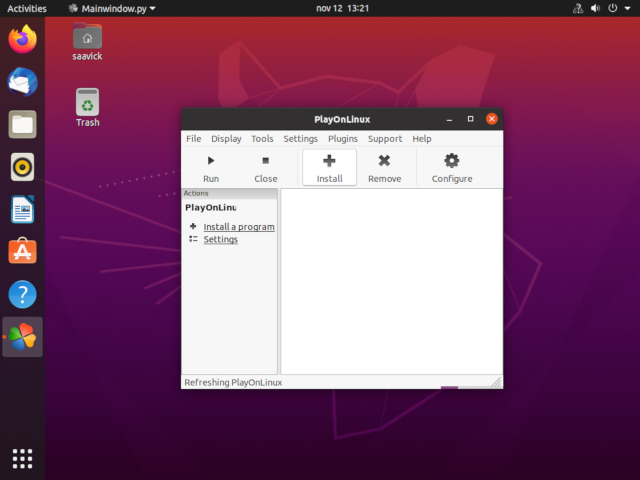Click PlayOnLinux icon in the dock
The image size is (640, 480).
click(22, 337)
